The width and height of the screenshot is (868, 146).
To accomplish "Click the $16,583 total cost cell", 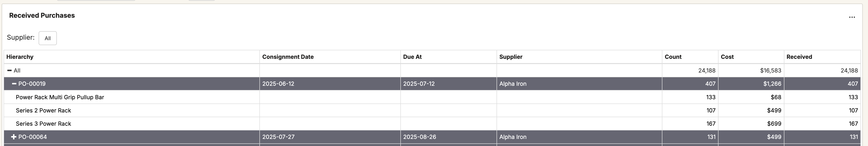I will [770, 71].
